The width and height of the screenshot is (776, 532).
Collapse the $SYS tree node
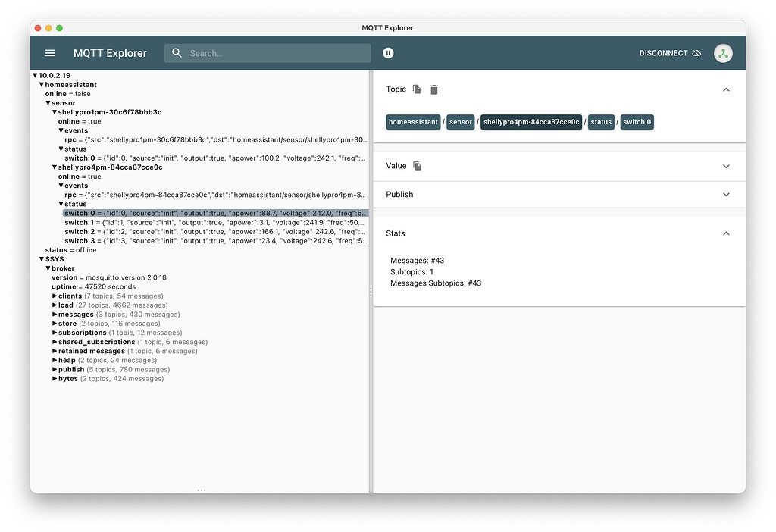[x=42, y=259]
